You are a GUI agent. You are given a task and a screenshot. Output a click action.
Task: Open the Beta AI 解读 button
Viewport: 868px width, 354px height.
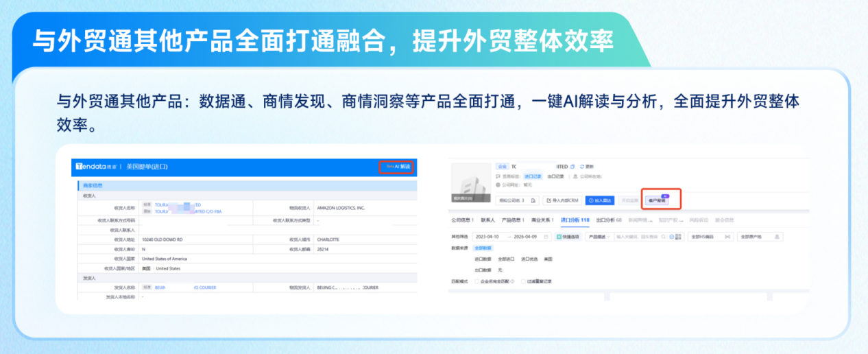click(x=398, y=167)
